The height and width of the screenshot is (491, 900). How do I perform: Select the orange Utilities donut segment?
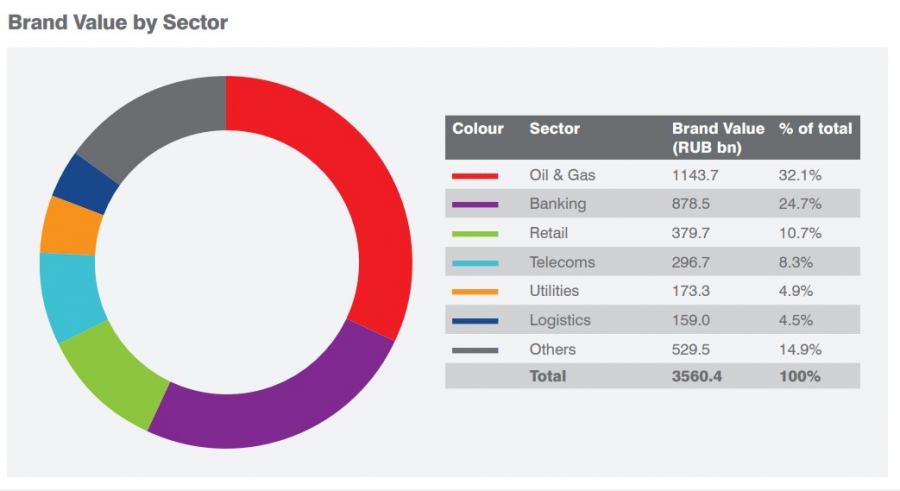(70, 226)
